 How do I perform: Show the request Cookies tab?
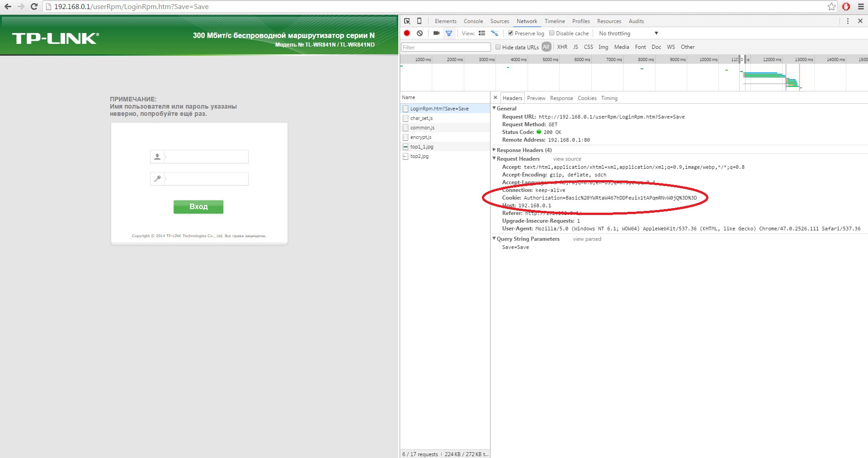[x=587, y=98]
